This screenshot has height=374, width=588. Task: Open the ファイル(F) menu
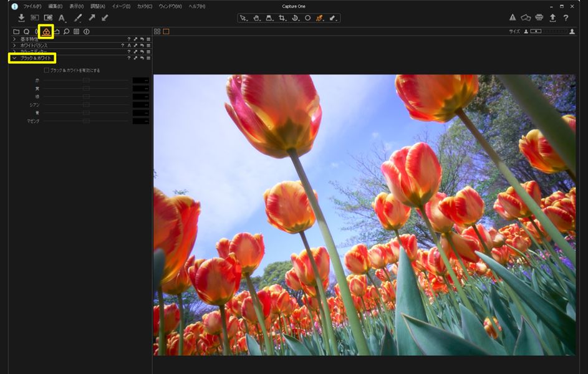[32, 6]
